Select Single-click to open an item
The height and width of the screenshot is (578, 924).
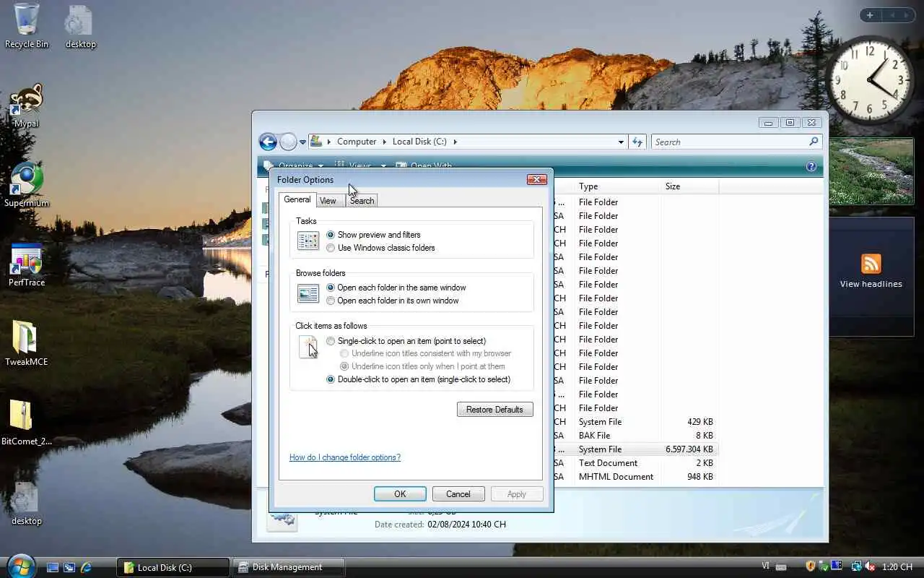coord(406,341)
